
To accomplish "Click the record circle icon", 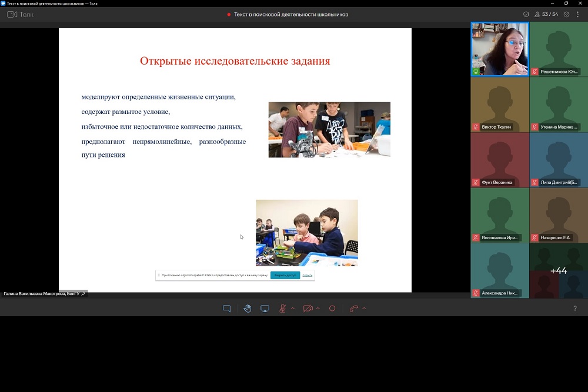I will click(332, 309).
